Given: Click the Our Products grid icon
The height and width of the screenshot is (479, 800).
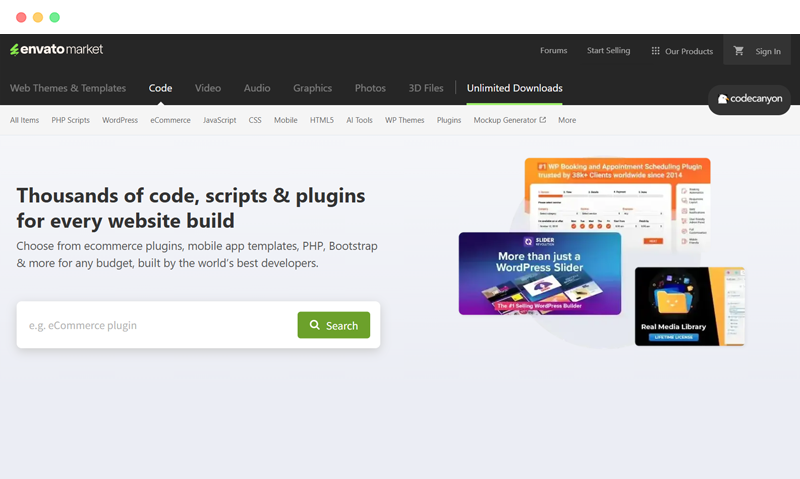Looking at the screenshot, I should click(656, 51).
